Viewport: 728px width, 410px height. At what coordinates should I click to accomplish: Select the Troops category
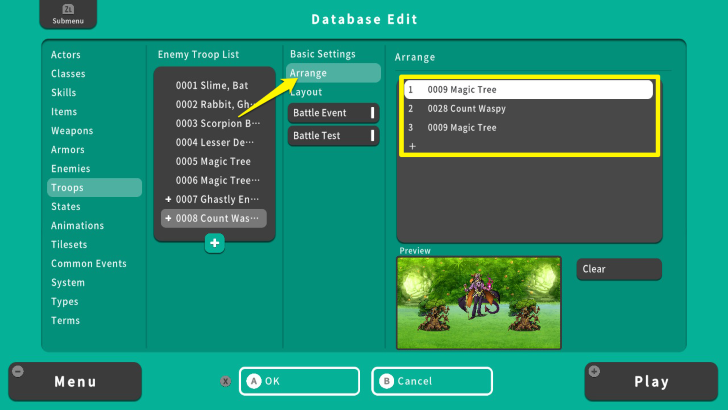[x=94, y=188]
